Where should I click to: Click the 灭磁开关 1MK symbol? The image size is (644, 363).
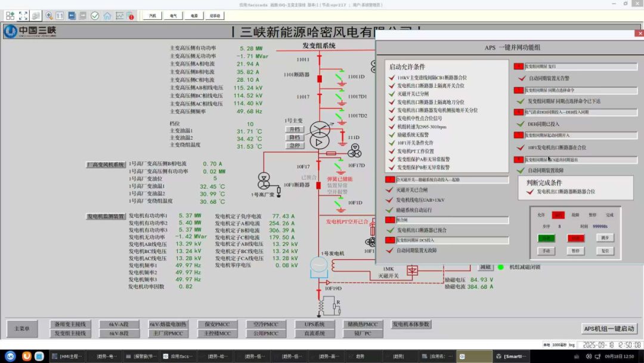pyautogui.click(x=412, y=270)
